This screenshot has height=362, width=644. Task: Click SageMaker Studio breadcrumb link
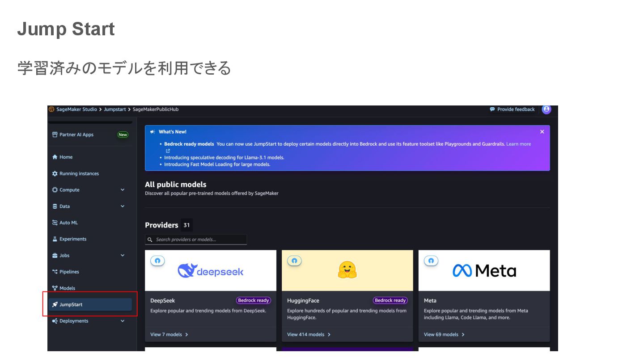(76, 109)
